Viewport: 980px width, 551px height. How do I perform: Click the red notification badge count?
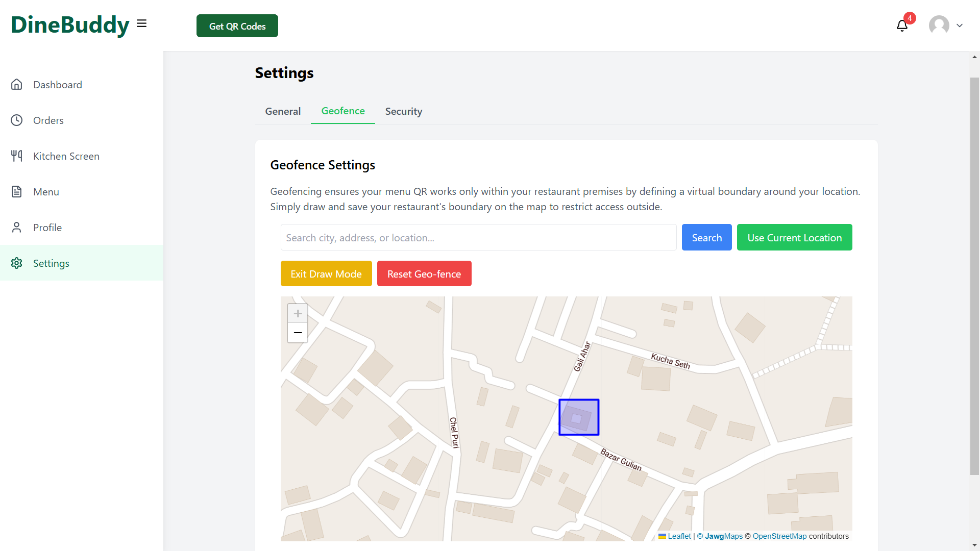pos(910,18)
